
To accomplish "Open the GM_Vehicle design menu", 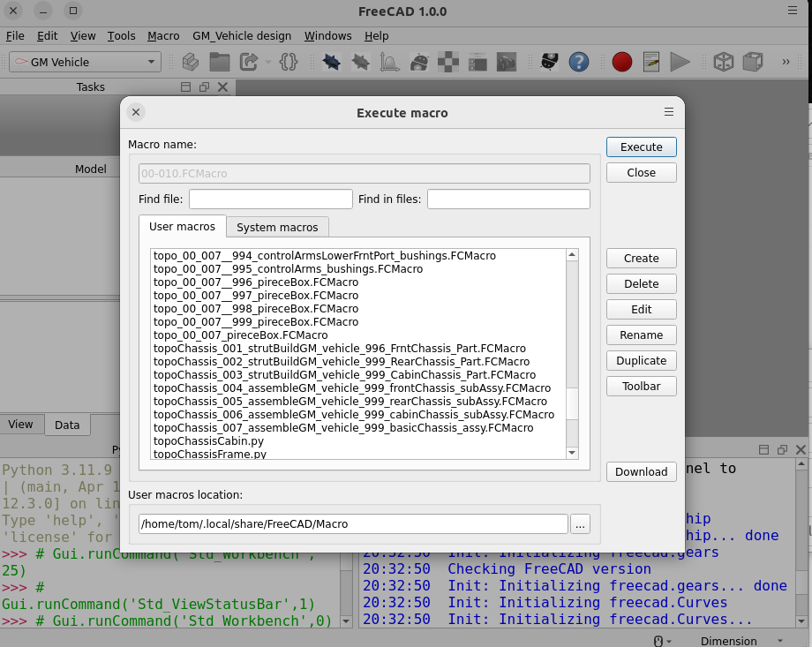I will click(x=242, y=36).
